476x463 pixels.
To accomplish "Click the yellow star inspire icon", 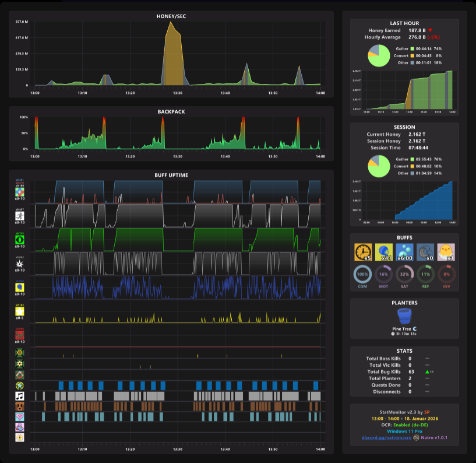I will coord(20,311).
